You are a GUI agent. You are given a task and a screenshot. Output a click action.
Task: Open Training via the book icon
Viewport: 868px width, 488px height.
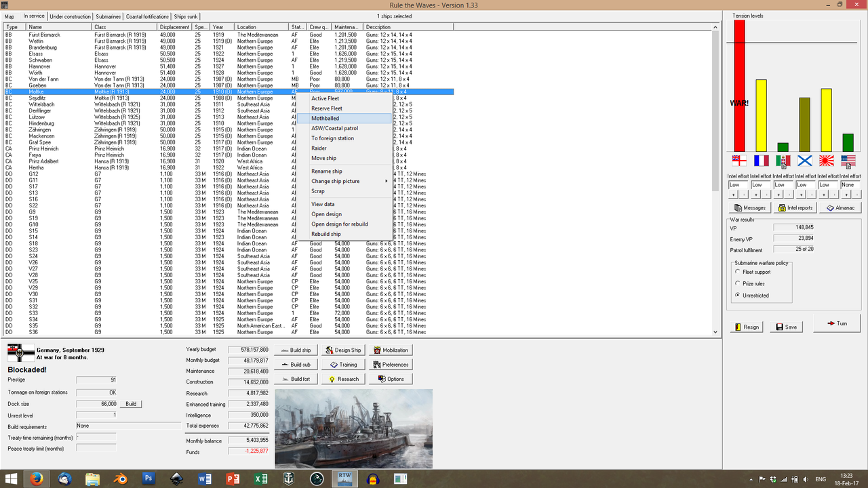pyautogui.click(x=334, y=365)
